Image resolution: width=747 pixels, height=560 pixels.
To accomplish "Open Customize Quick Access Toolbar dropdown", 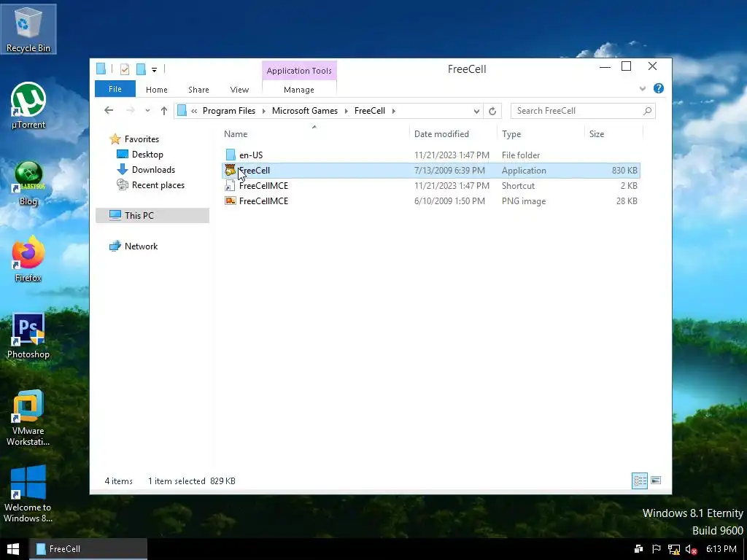I will click(155, 70).
